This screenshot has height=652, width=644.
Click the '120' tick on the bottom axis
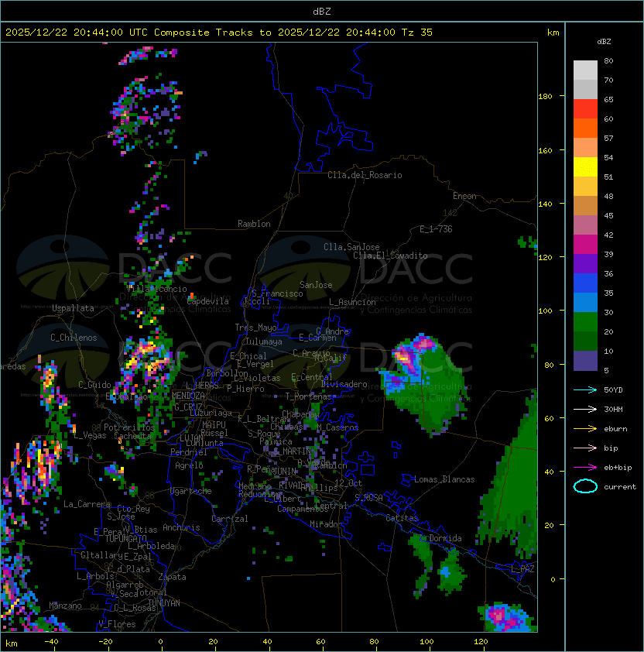pyautogui.click(x=481, y=642)
